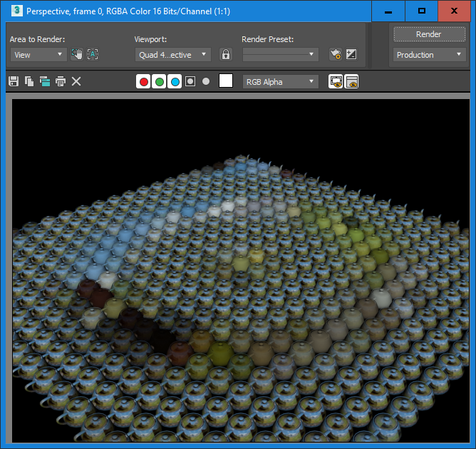Print the rendered image
The image size is (476, 449).
61,81
